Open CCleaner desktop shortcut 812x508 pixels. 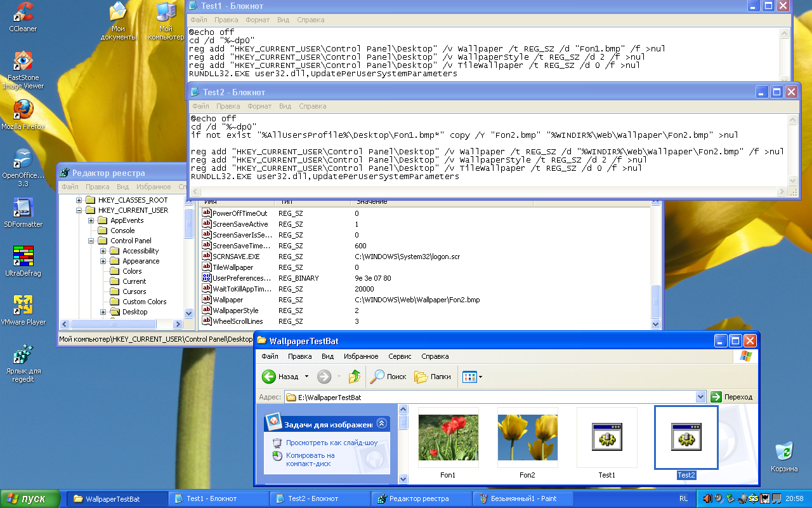(x=23, y=13)
